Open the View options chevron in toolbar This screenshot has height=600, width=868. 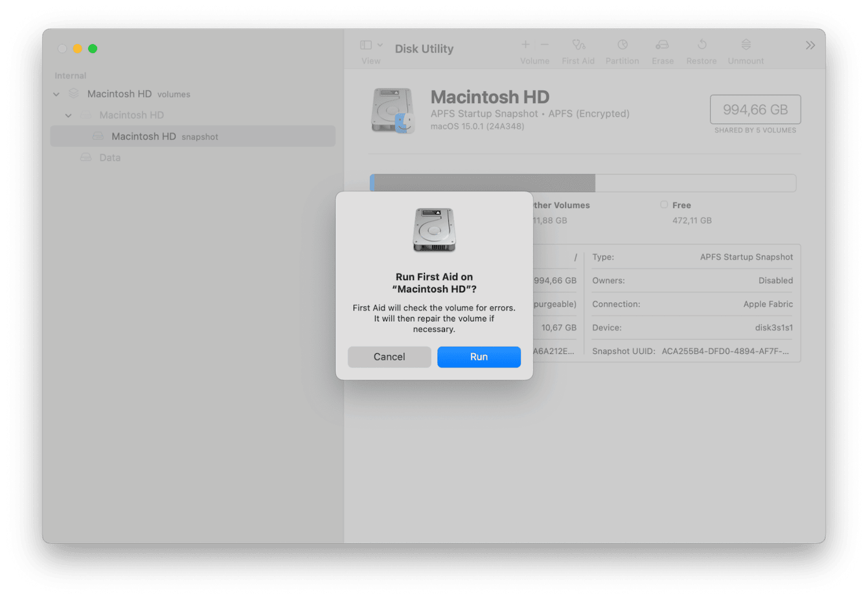380,45
